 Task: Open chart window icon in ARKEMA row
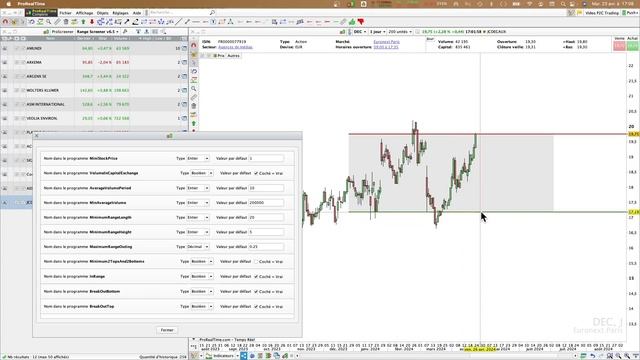(x=184, y=62)
